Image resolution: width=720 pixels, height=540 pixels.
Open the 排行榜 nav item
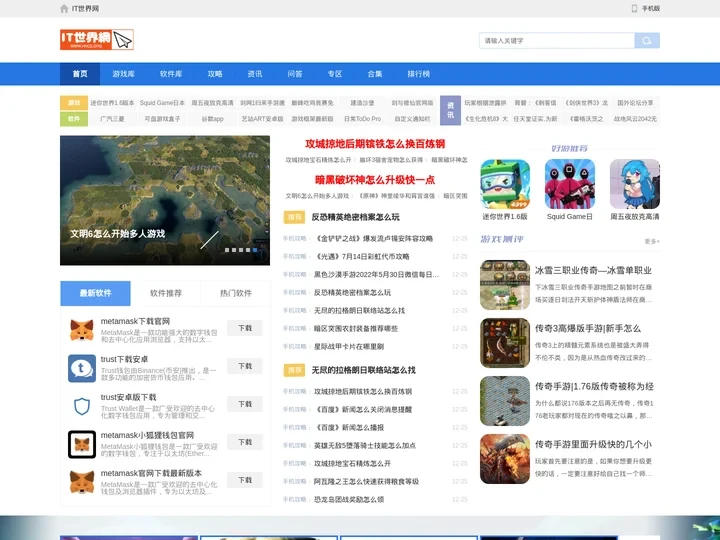(x=418, y=74)
